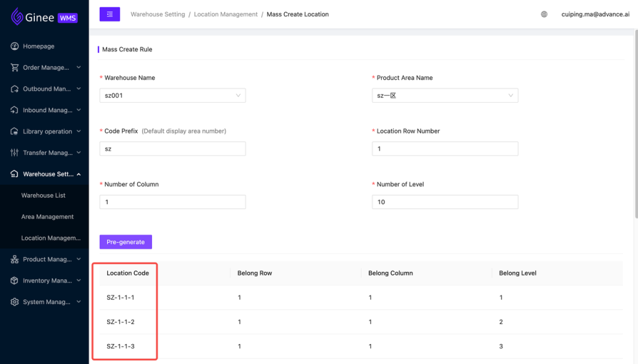Click the Ginee WMS logo

click(44, 17)
